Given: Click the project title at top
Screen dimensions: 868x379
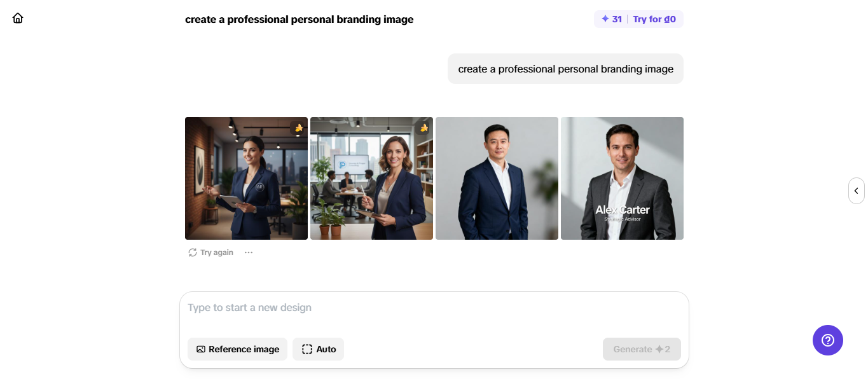Looking at the screenshot, I should [x=299, y=19].
